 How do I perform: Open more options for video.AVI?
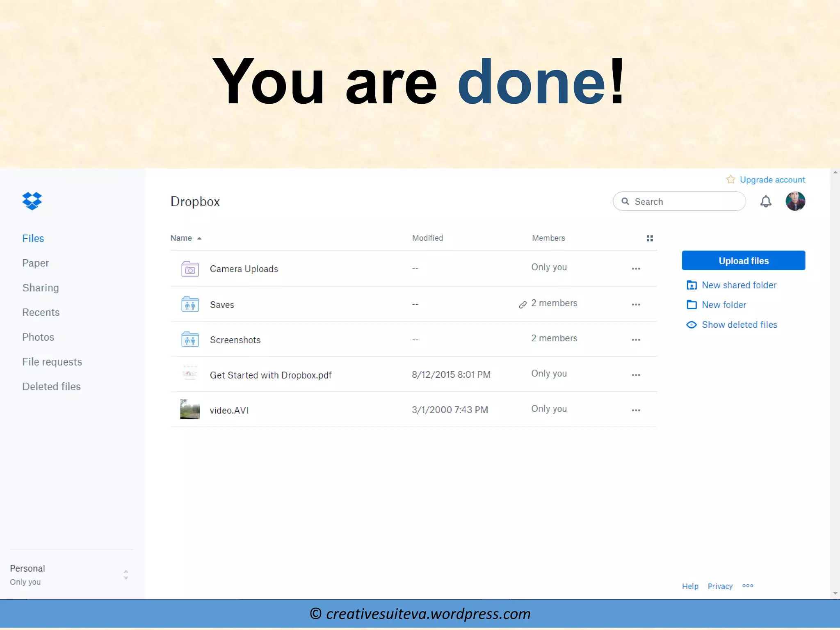coord(636,410)
